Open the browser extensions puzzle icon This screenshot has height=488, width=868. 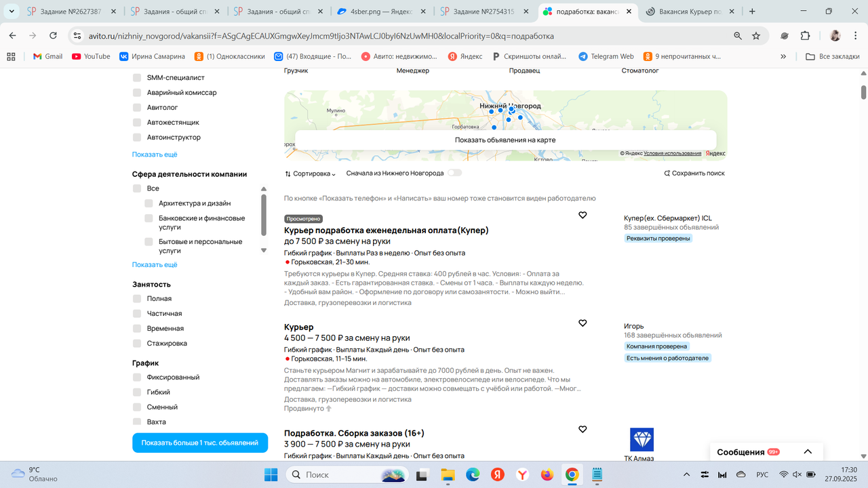click(x=805, y=36)
